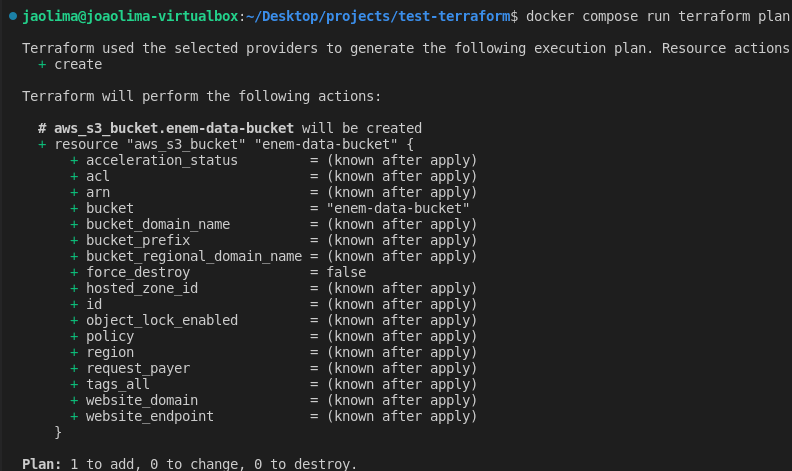792x471 pixels.
Task: Click the plus sign beside policy
Action: tap(74, 336)
